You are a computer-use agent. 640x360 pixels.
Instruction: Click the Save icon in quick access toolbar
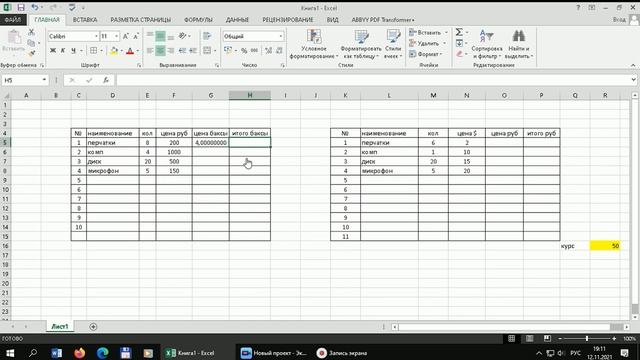coord(21,8)
